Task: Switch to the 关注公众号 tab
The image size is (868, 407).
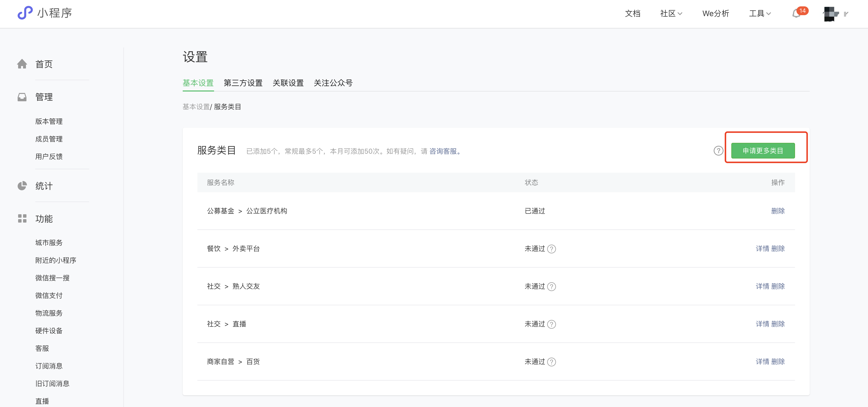Action: click(333, 83)
